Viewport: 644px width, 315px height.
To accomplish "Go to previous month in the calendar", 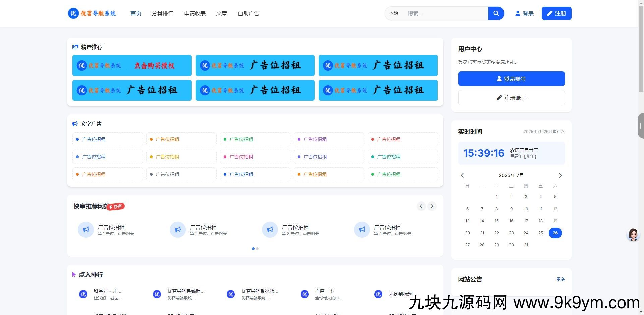I will tap(462, 175).
